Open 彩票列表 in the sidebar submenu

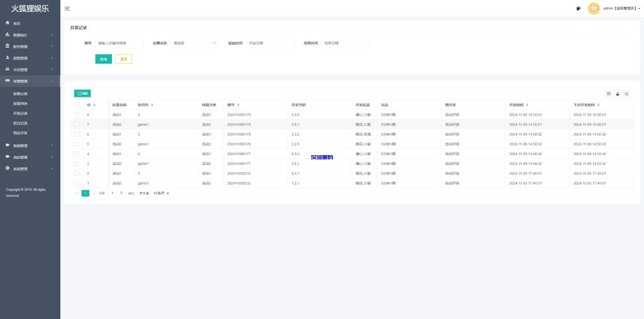tap(20, 104)
